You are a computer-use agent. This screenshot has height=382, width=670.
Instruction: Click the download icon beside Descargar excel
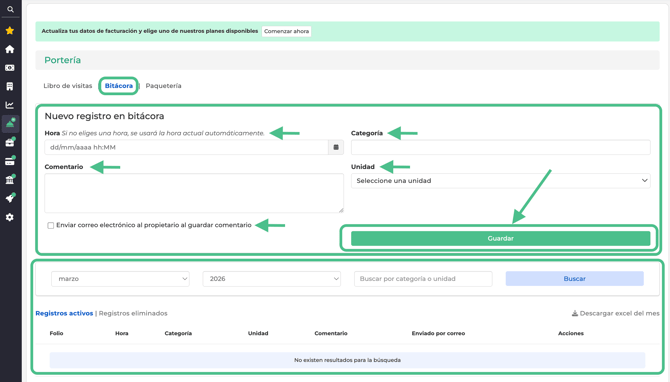coord(575,313)
